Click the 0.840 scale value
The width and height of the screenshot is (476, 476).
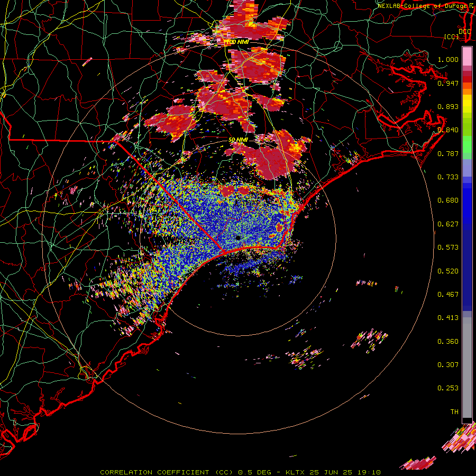[448, 130]
